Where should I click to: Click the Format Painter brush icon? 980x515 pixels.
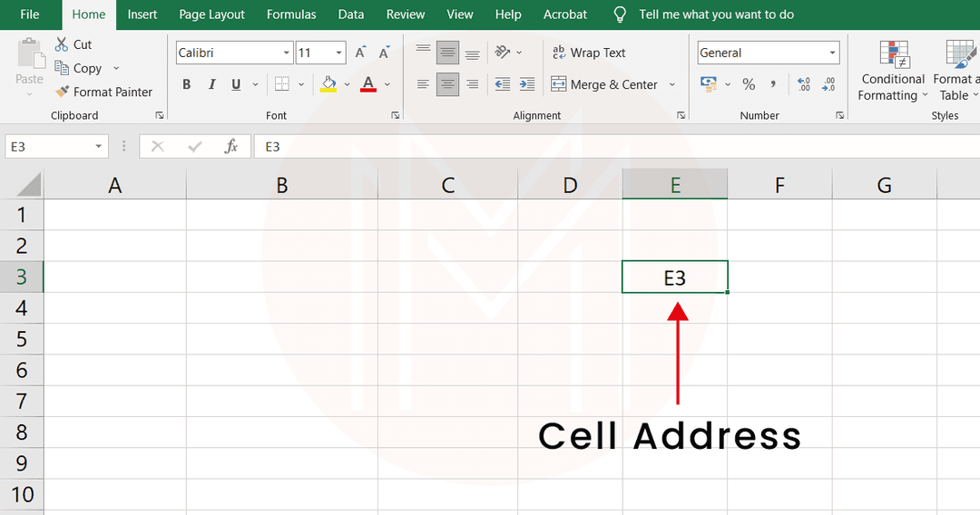62,92
